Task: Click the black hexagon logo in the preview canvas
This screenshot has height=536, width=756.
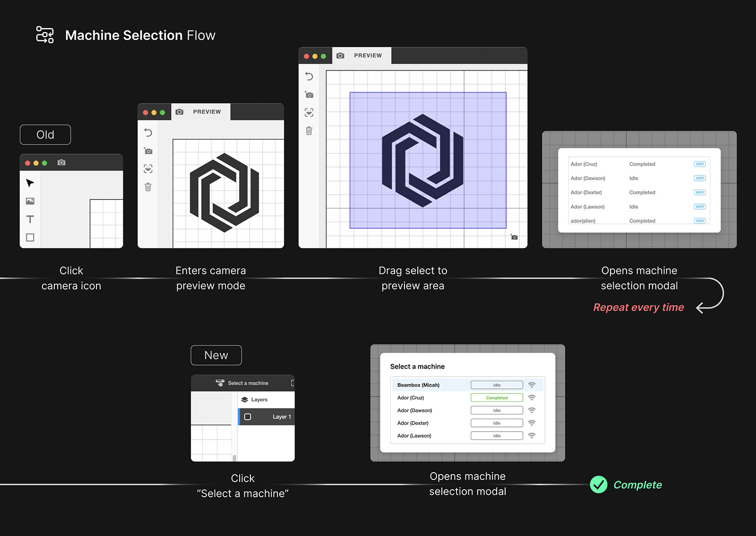Action: (224, 193)
